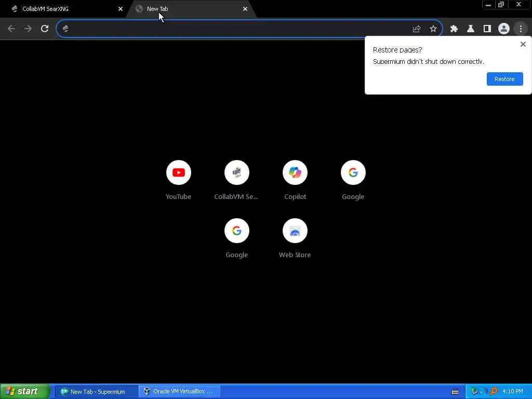Open the Web Store shortcut
The width and height of the screenshot is (532, 399).
(295, 238)
